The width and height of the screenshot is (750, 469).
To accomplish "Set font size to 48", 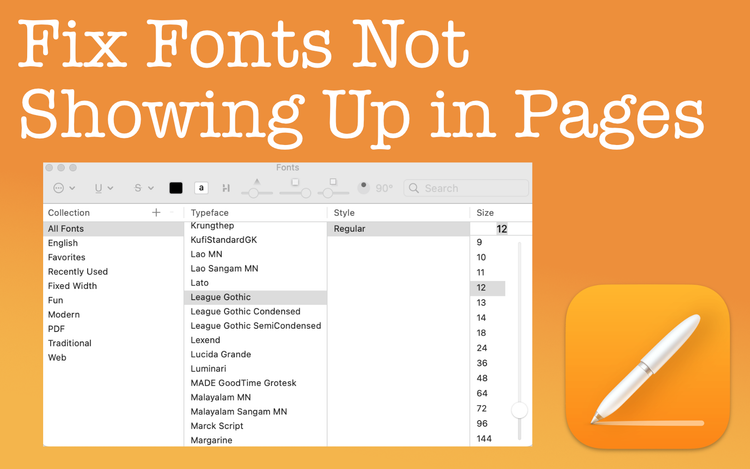I will tap(487, 378).
